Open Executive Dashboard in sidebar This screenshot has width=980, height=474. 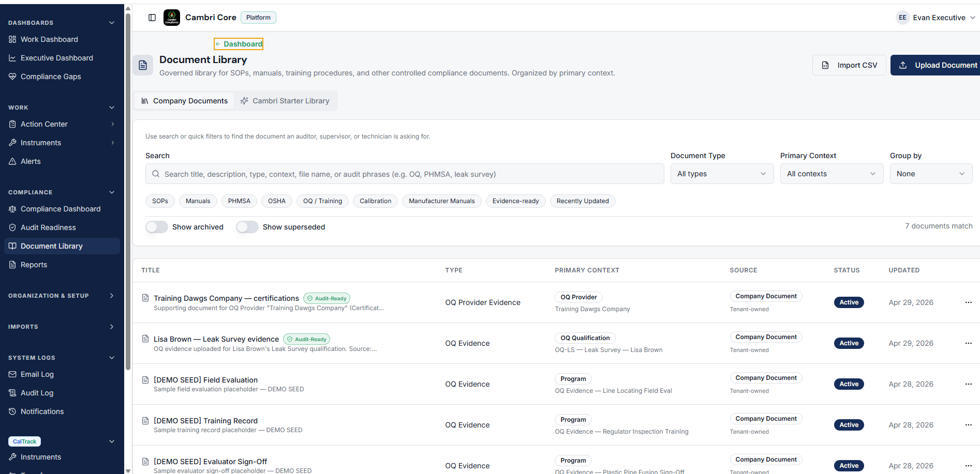pyautogui.click(x=57, y=58)
